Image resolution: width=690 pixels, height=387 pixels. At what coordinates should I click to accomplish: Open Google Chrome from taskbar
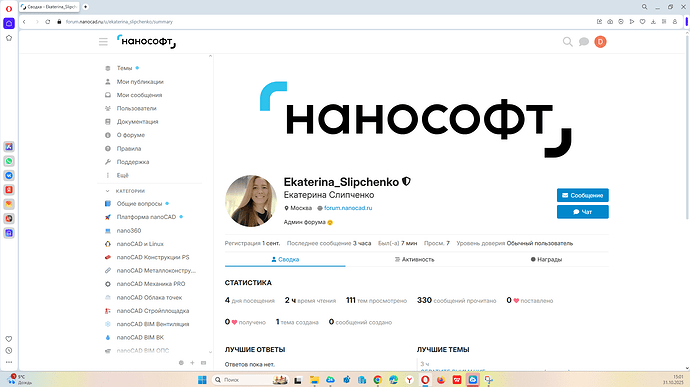tap(378, 380)
